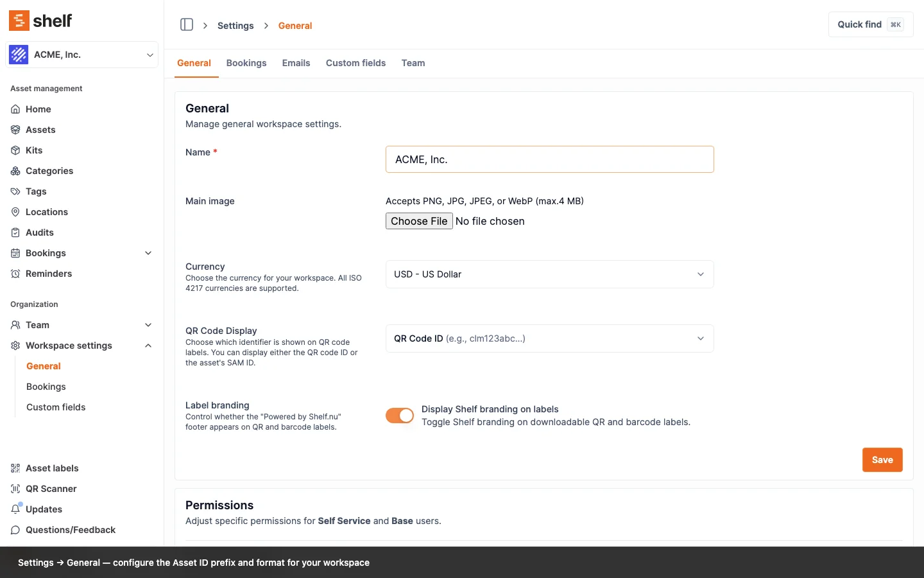Open the Currency dropdown
Screen dimensions: 924x578
[x=549, y=274]
